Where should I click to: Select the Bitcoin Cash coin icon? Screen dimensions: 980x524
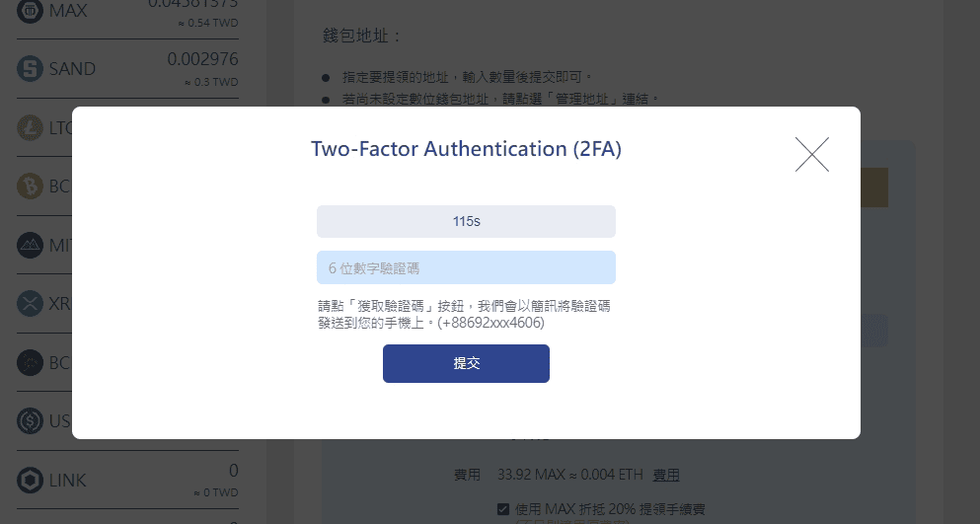click(30, 187)
